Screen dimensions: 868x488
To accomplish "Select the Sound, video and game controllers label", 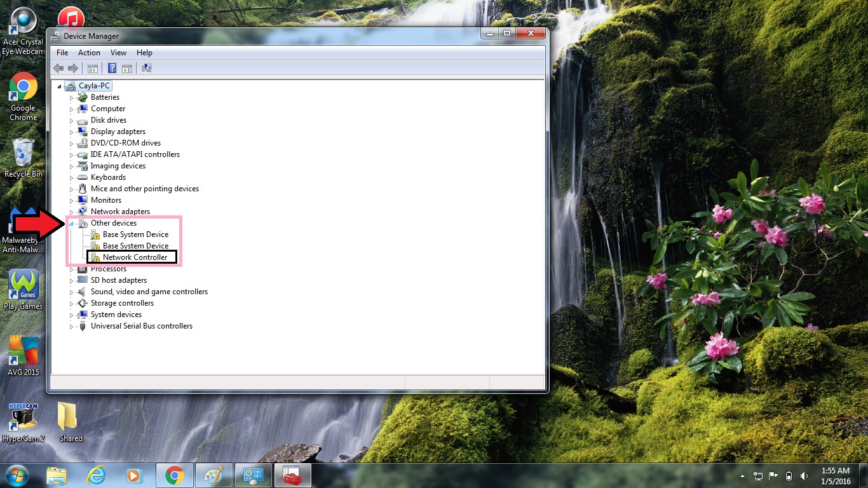I will pos(149,292).
